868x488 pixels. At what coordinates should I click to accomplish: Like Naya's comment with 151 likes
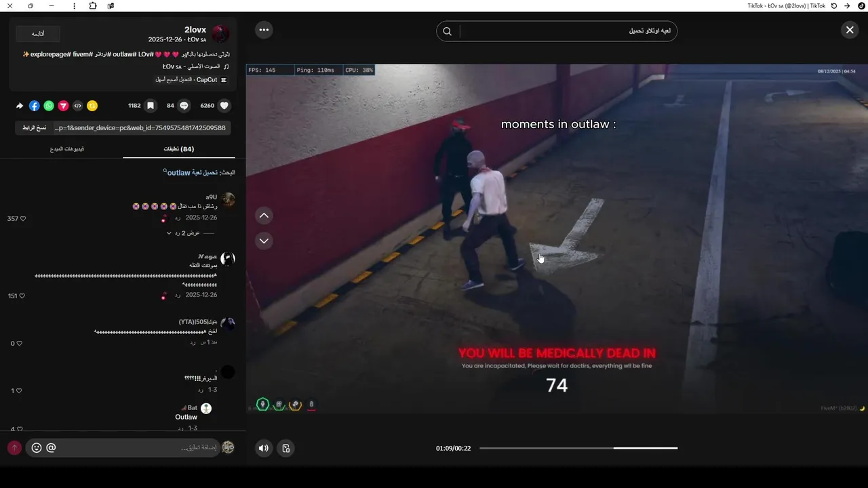22,296
